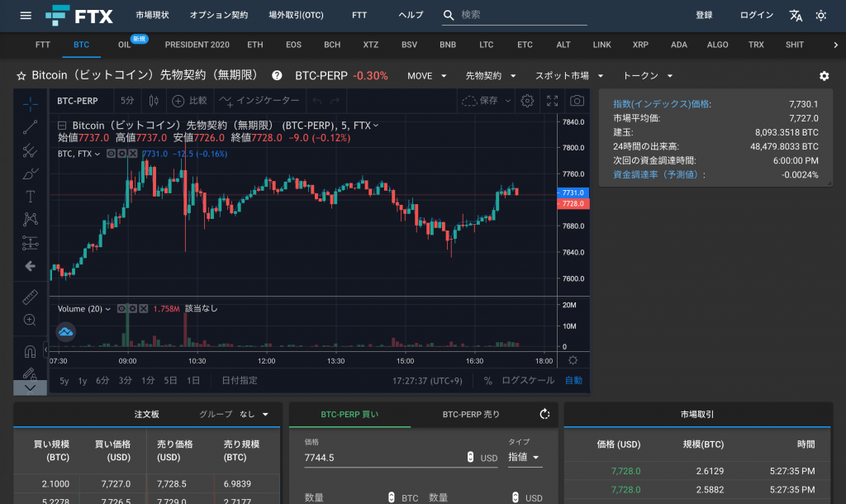Open the オプション契約 options menu
The height and width of the screenshot is (504, 846).
coord(218,15)
